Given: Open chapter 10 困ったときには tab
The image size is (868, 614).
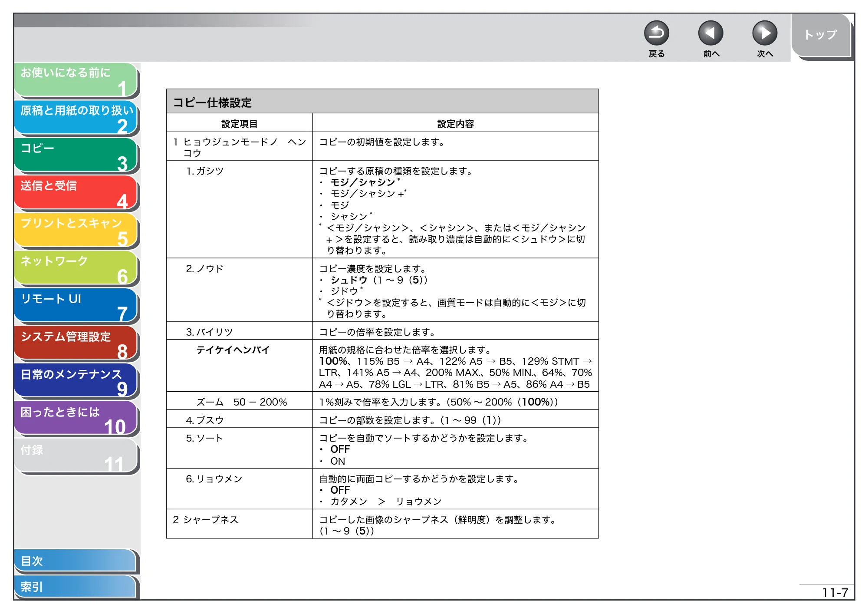Looking at the screenshot, I should pos(76,419).
